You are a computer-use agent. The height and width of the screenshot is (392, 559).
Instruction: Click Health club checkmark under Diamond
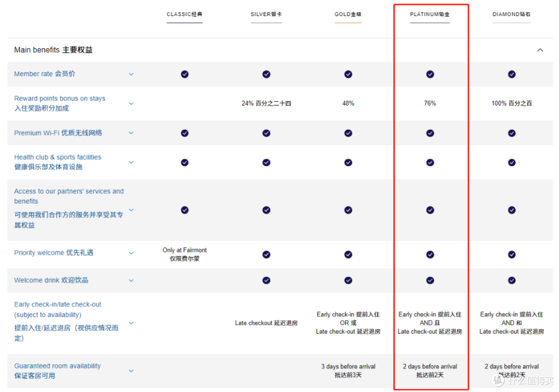512,162
